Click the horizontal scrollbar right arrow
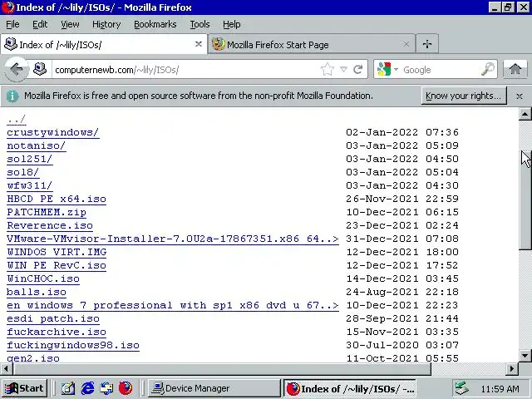Image resolution: width=532 pixels, height=399 pixels. [x=512, y=369]
